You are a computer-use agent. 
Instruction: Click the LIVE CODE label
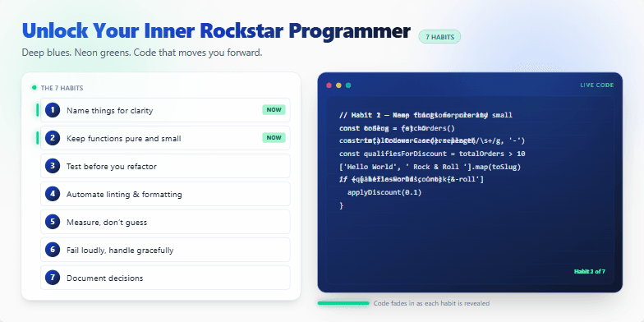pos(596,85)
